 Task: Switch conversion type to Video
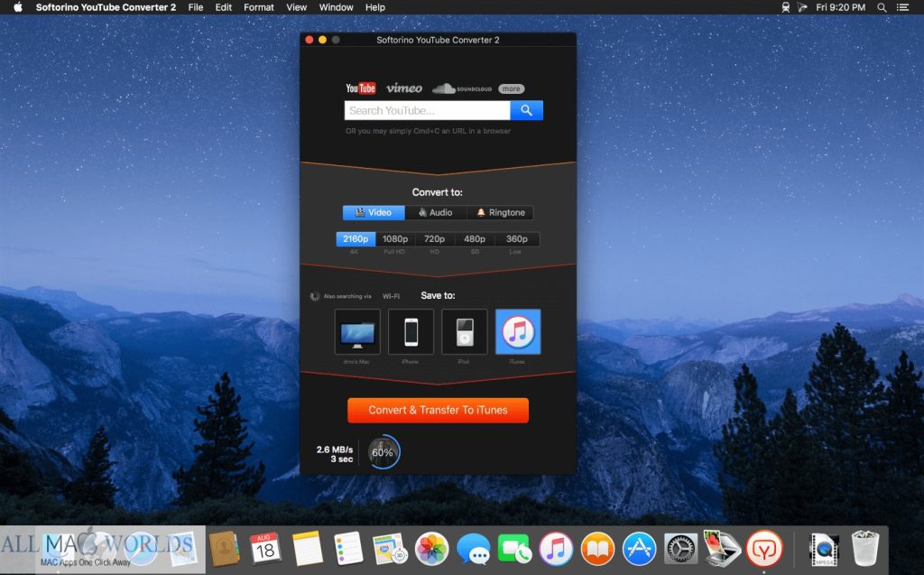374,212
